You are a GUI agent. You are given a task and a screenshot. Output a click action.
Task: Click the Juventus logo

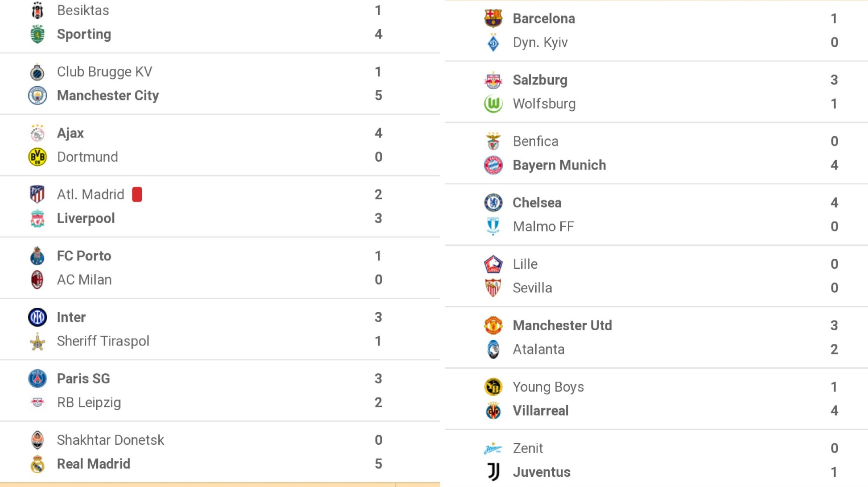[x=494, y=472]
